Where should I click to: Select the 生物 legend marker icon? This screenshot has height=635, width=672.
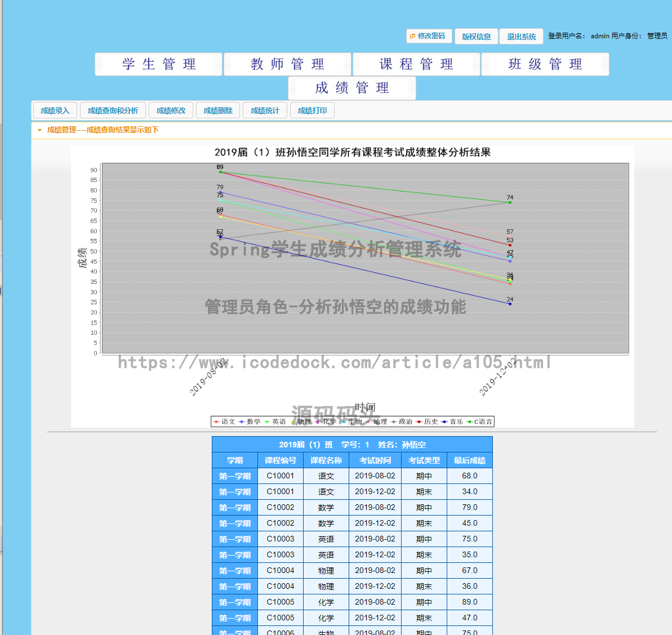click(x=343, y=421)
